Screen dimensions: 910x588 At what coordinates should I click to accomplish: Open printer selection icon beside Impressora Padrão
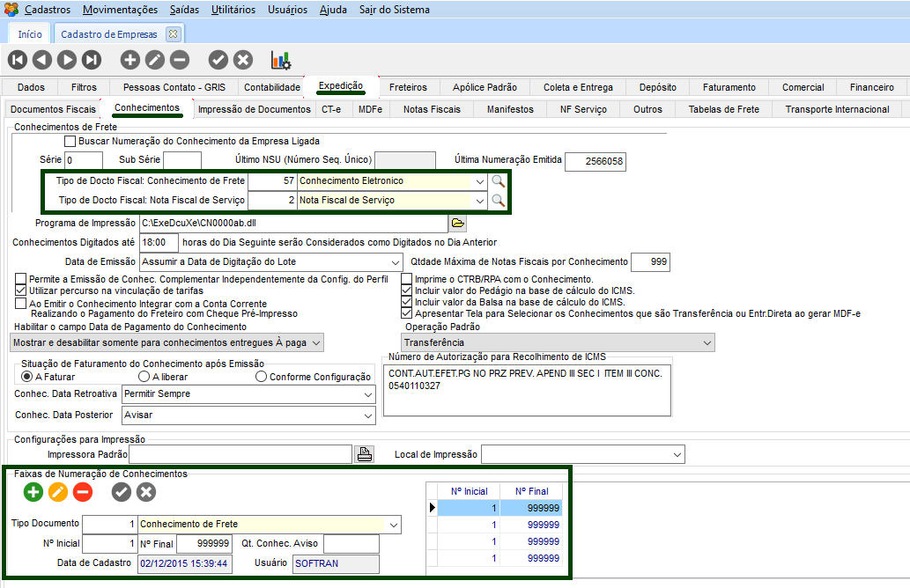[364, 455]
